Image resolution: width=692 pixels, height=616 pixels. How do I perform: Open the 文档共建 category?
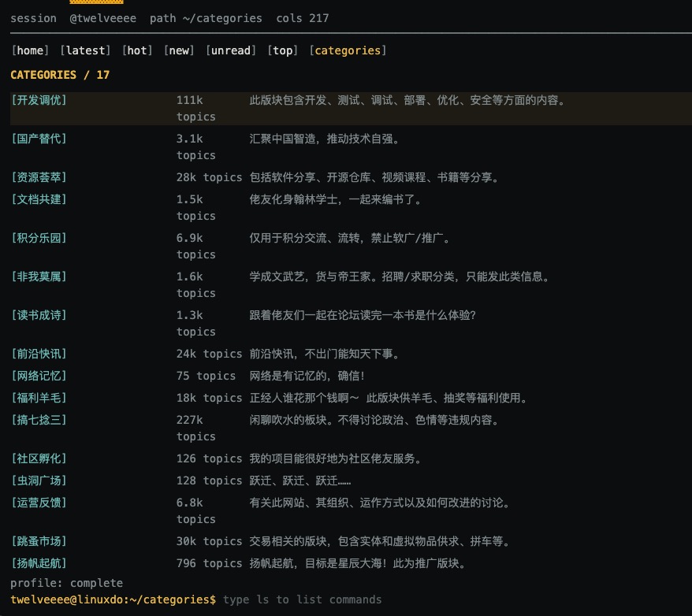tap(39, 199)
